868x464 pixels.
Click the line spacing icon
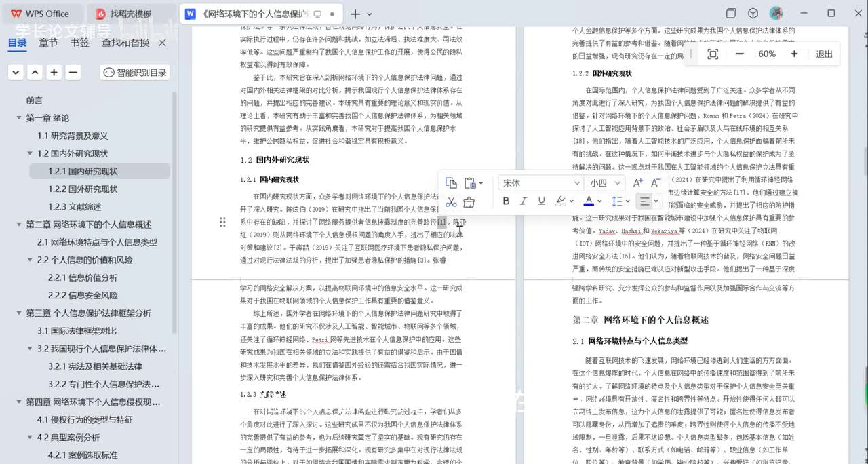[616, 201]
